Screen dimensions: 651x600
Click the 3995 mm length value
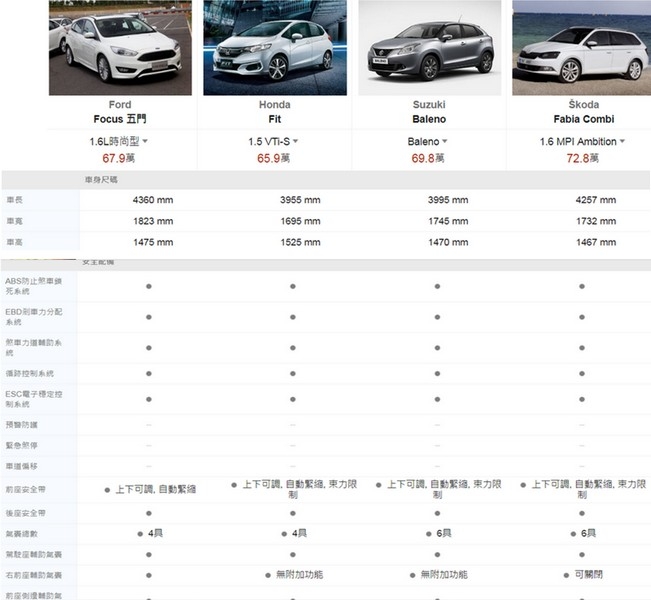[448, 200]
